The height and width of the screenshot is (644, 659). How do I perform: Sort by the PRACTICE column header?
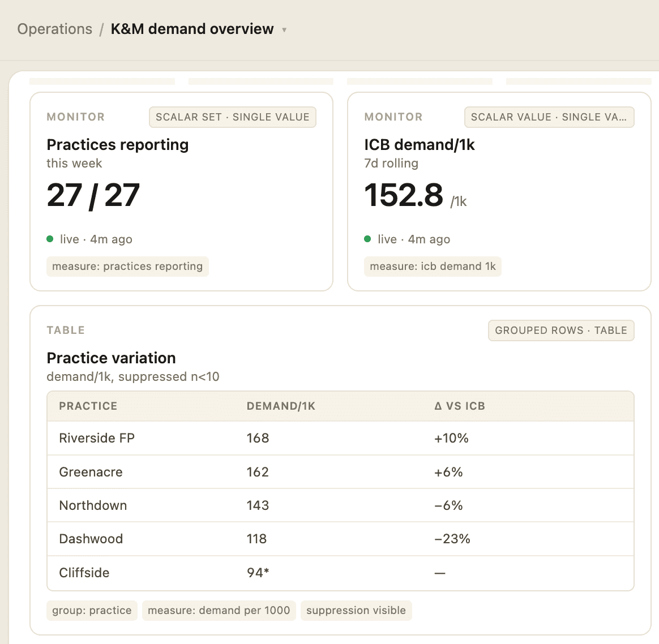pos(88,406)
